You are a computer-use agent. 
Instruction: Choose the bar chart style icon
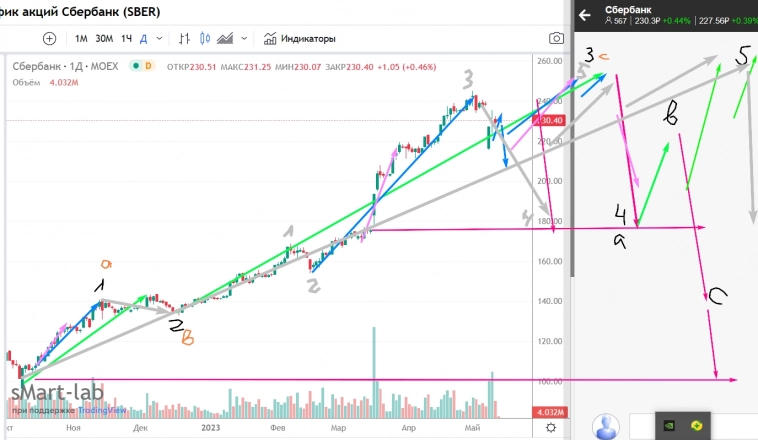point(184,39)
